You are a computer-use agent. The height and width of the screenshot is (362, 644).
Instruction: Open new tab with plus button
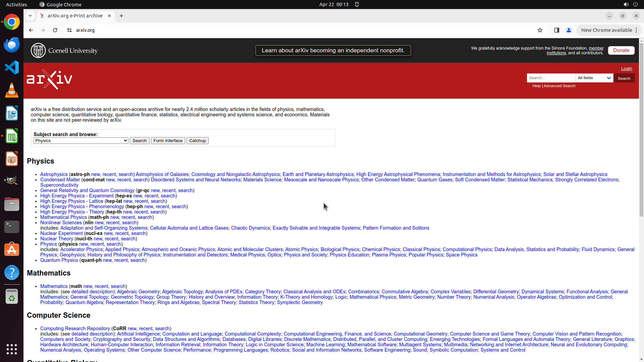(121, 16)
